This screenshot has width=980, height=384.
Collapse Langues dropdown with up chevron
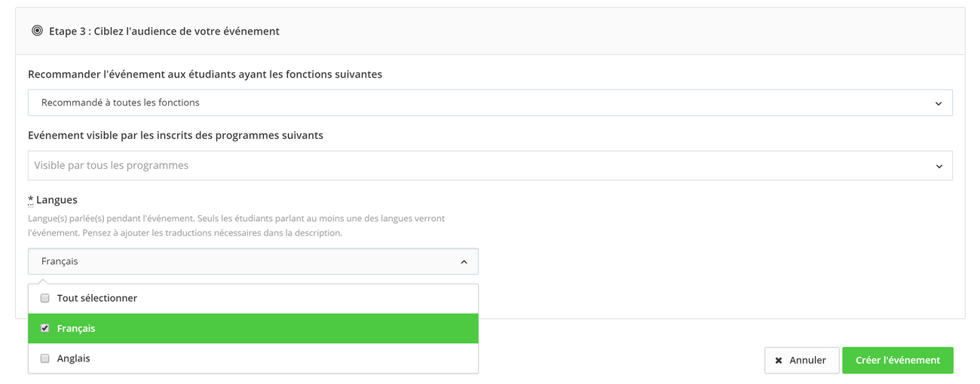point(464,262)
